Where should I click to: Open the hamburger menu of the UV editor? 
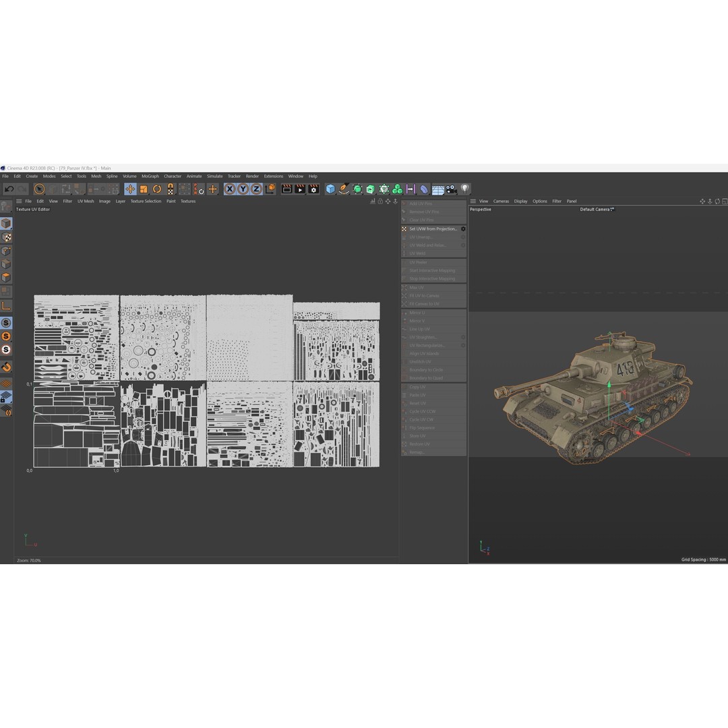click(18, 201)
